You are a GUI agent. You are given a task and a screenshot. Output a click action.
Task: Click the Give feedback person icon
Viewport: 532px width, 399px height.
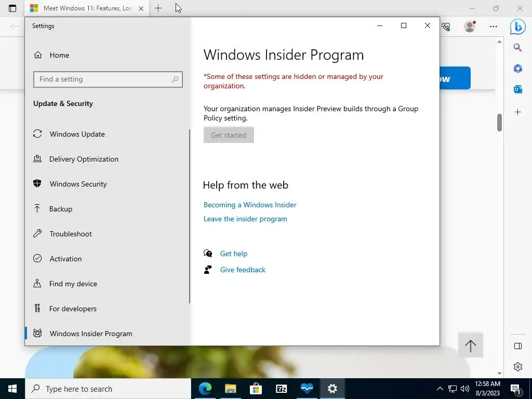point(208,270)
